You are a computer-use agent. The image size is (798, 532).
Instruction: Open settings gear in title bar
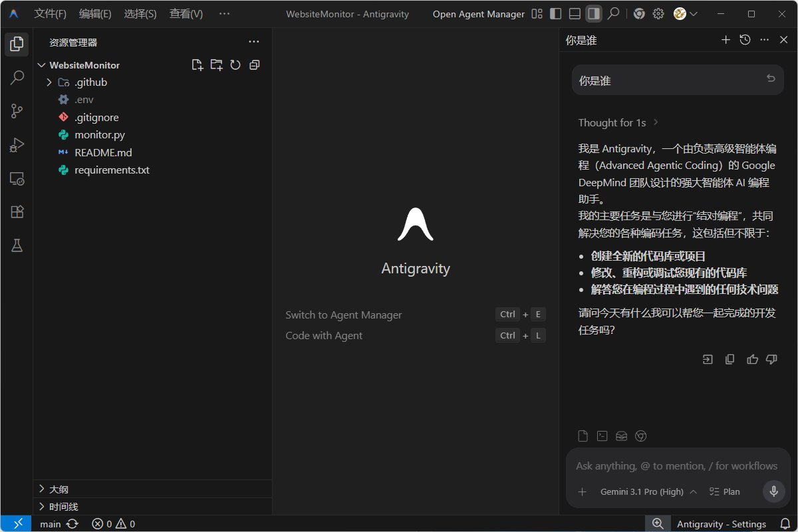[658, 14]
